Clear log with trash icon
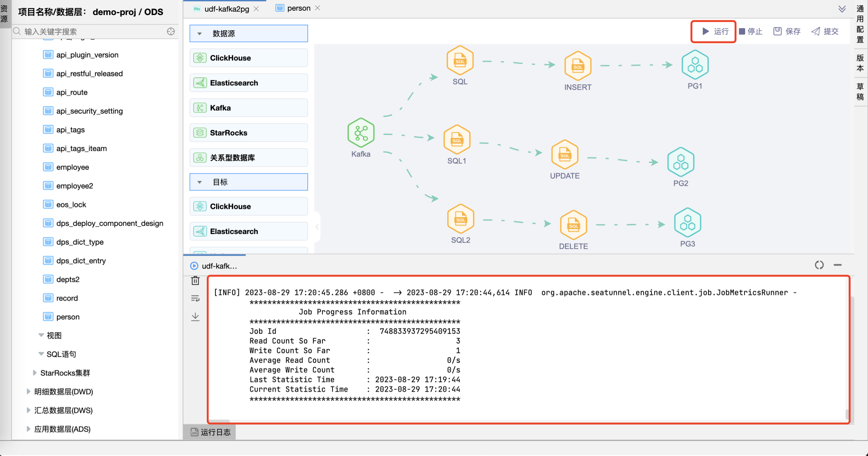 (195, 281)
